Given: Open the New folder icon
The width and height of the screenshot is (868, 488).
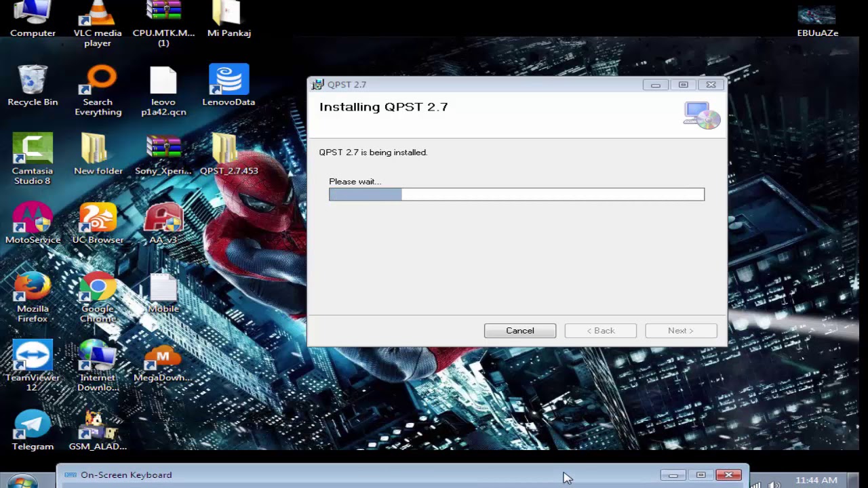Looking at the screenshot, I should pos(98,155).
